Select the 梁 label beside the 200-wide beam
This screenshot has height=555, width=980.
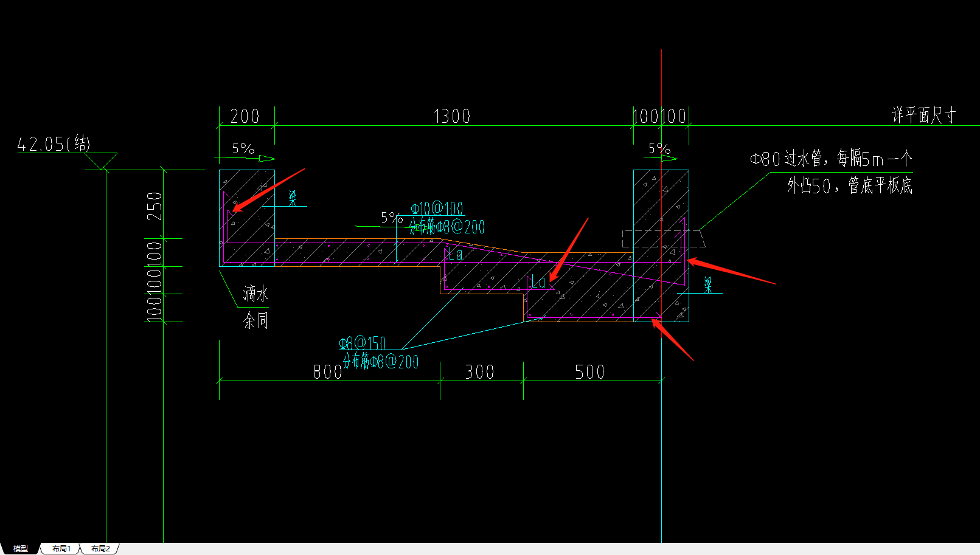point(293,198)
